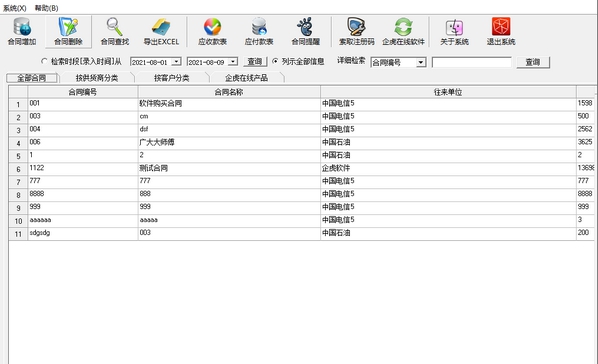Click the aaaaa contract name cell

pos(229,221)
